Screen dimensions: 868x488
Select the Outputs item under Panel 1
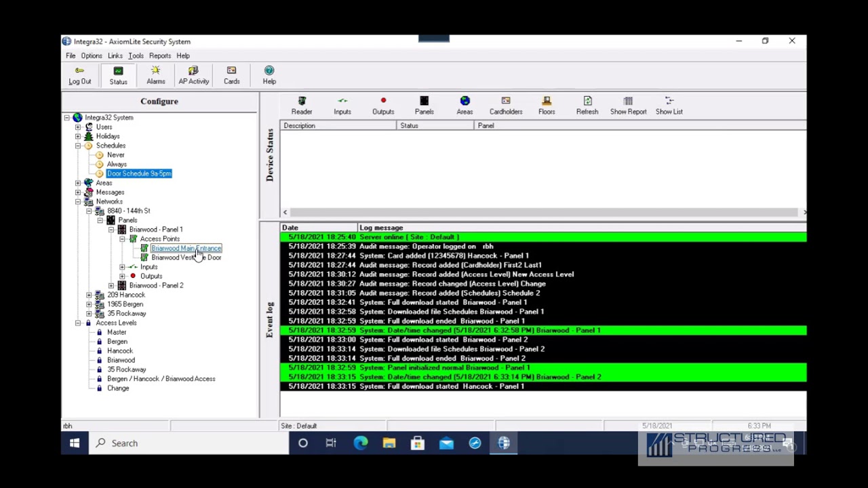pyautogui.click(x=151, y=277)
